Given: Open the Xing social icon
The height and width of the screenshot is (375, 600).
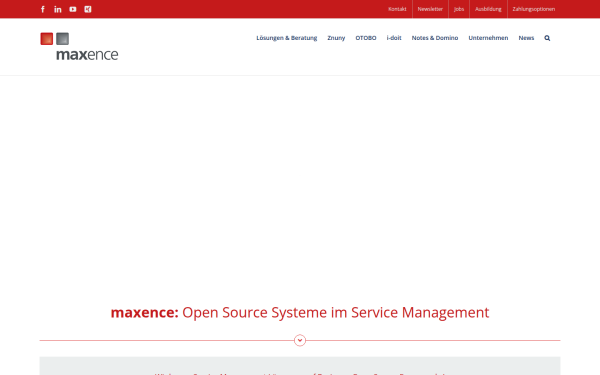Looking at the screenshot, I should coord(88,9).
